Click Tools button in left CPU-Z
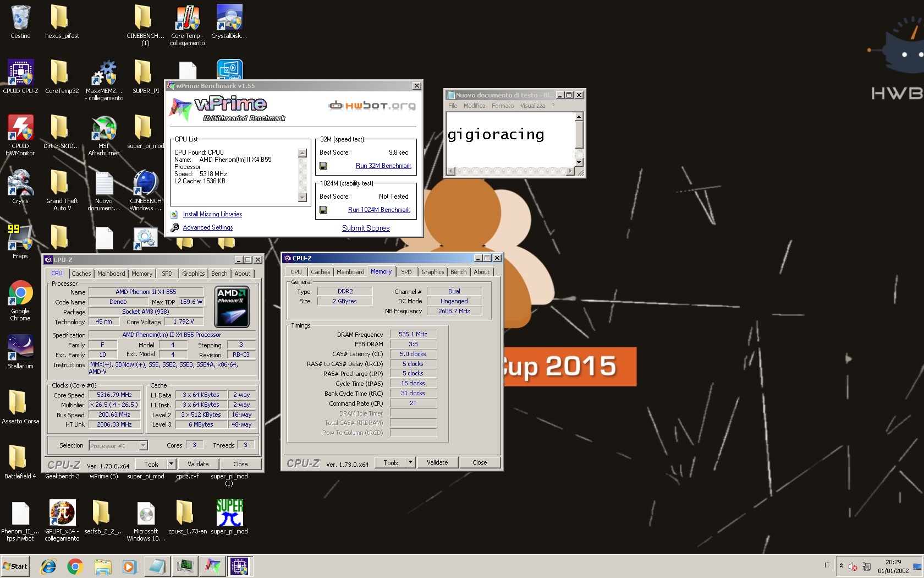This screenshot has height=578, width=924. click(151, 464)
